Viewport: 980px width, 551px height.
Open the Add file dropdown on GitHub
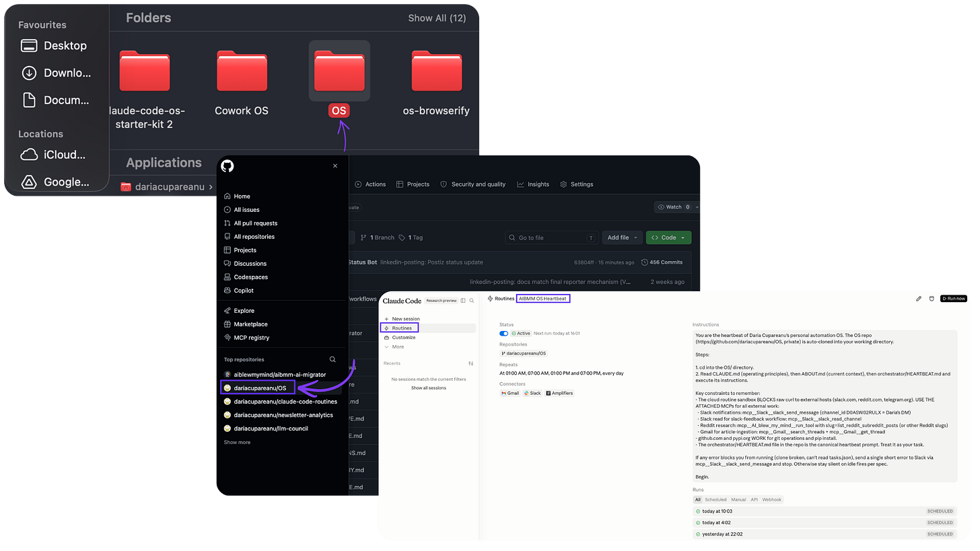622,237
